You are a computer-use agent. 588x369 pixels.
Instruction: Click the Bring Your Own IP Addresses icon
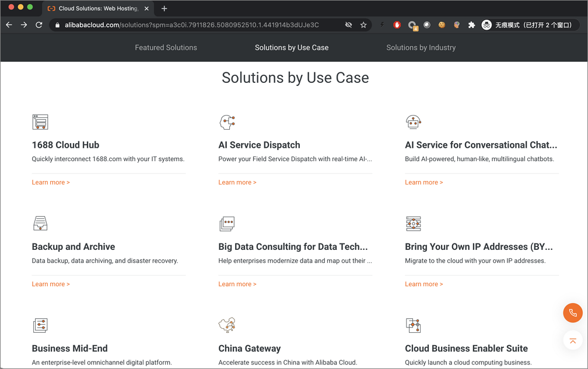coord(413,224)
